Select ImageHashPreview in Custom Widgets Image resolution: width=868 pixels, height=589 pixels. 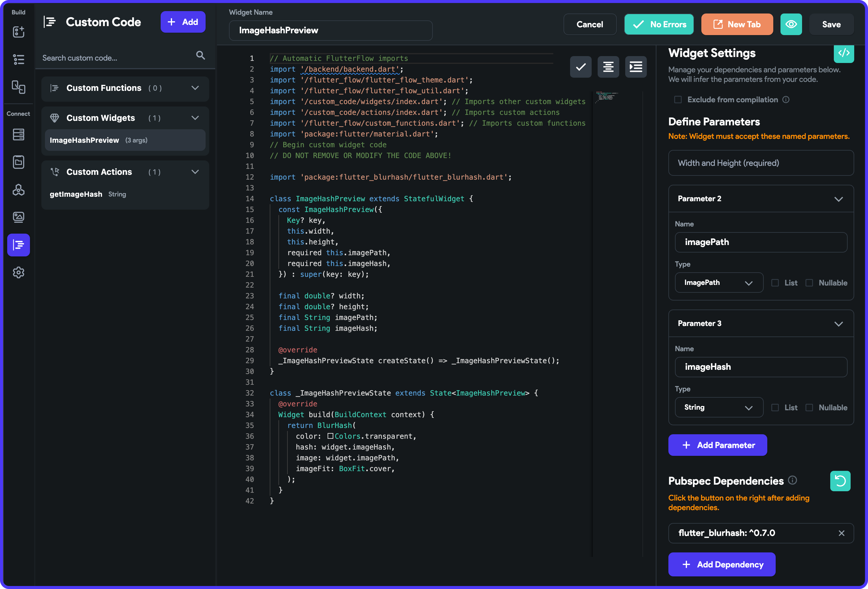pyautogui.click(x=85, y=140)
